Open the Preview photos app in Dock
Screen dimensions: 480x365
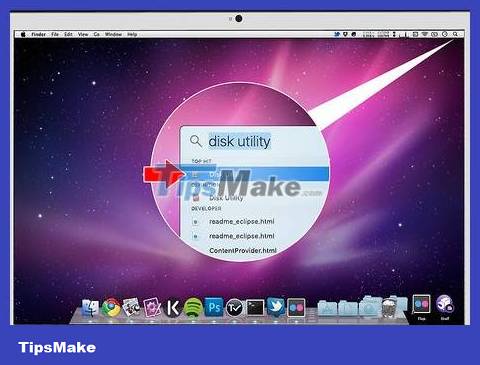coord(131,307)
